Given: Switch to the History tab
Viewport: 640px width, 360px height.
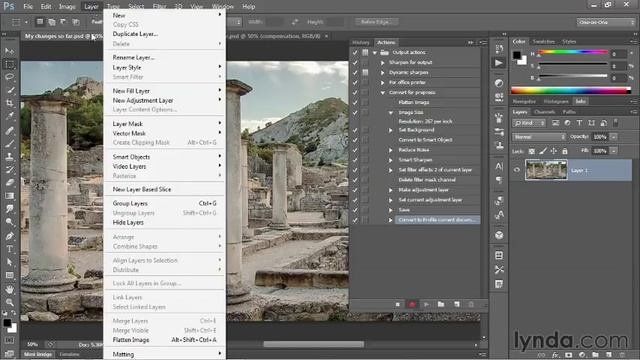Looking at the screenshot, I should [x=361, y=42].
